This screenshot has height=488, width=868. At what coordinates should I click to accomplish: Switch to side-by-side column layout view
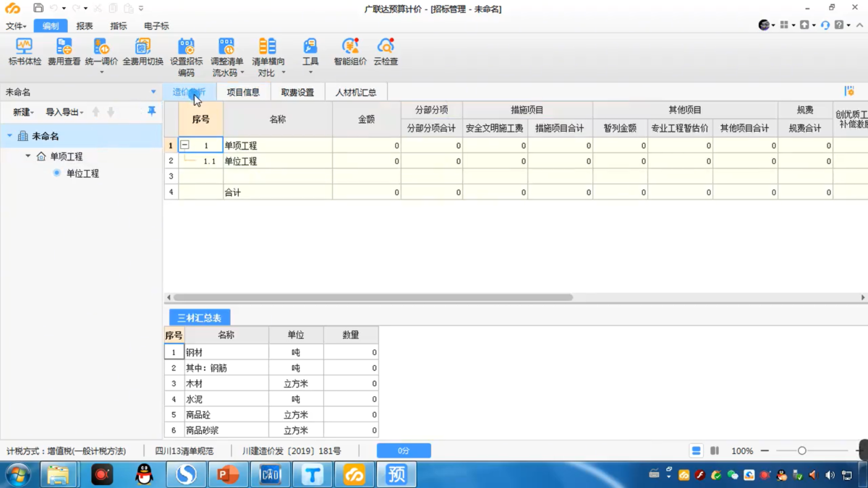point(715,450)
